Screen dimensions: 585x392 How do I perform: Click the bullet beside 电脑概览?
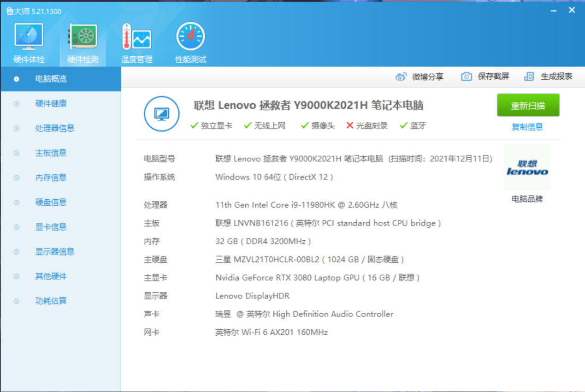[17, 79]
